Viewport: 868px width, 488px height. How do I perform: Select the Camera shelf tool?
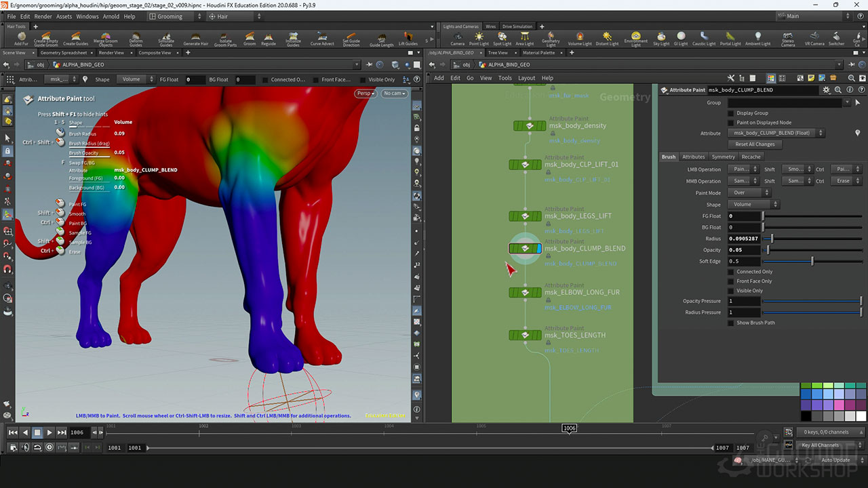458,38
